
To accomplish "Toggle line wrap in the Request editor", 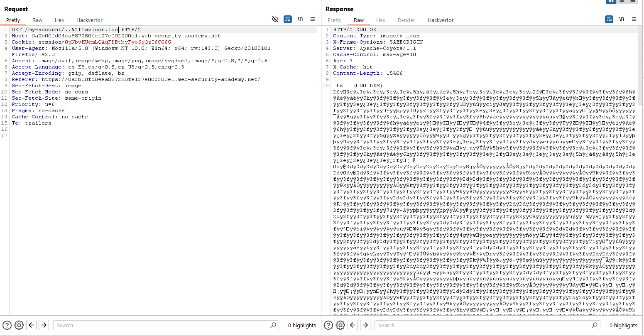I will click(x=287, y=19).
